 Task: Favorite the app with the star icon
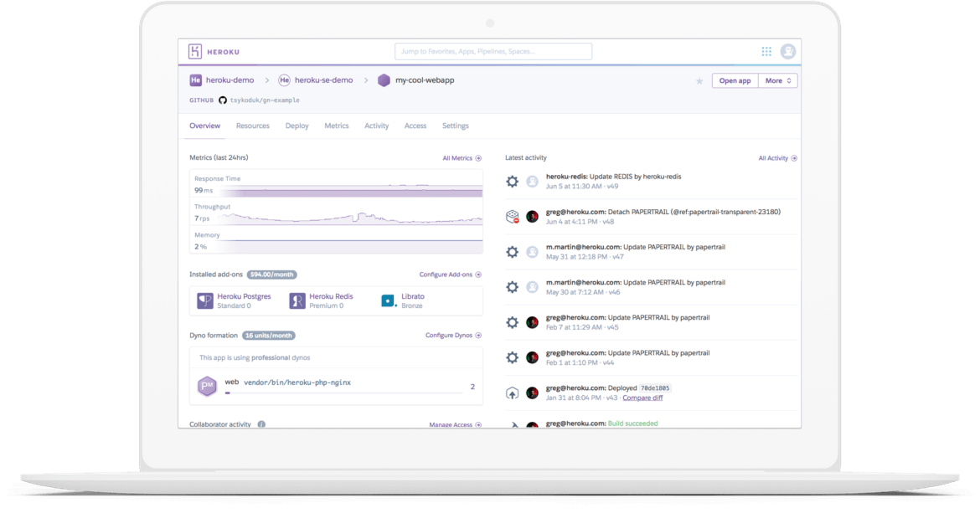click(x=699, y=81)
